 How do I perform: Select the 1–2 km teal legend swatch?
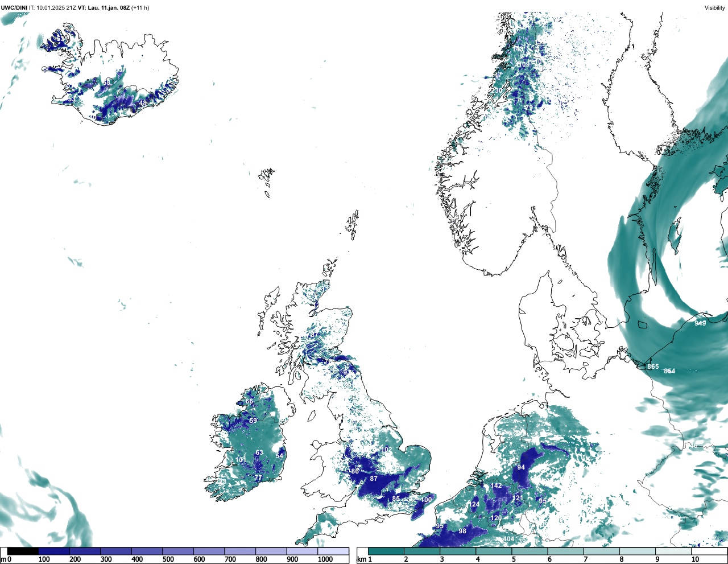coord(386,551)
